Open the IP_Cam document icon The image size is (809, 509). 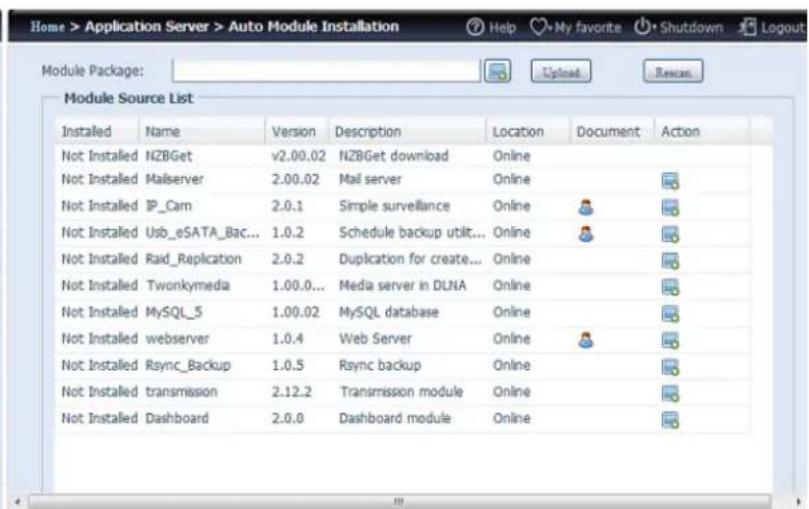point(586,207)
